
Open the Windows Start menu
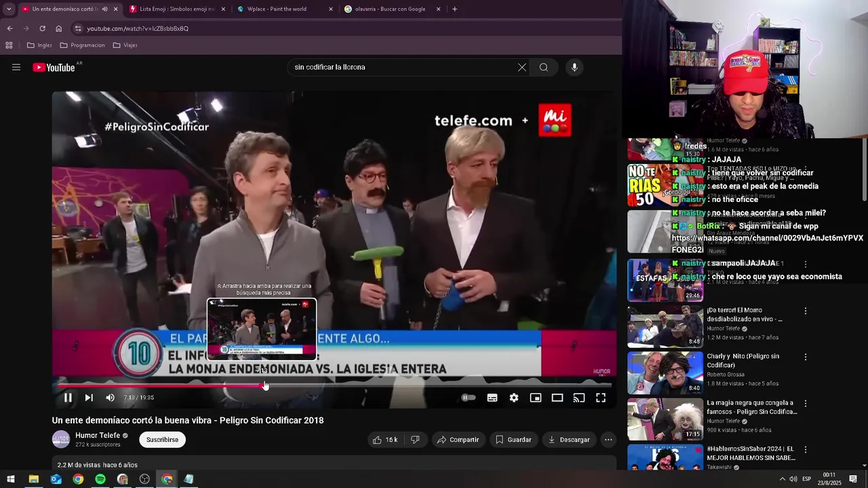click(x=11, y=479)
